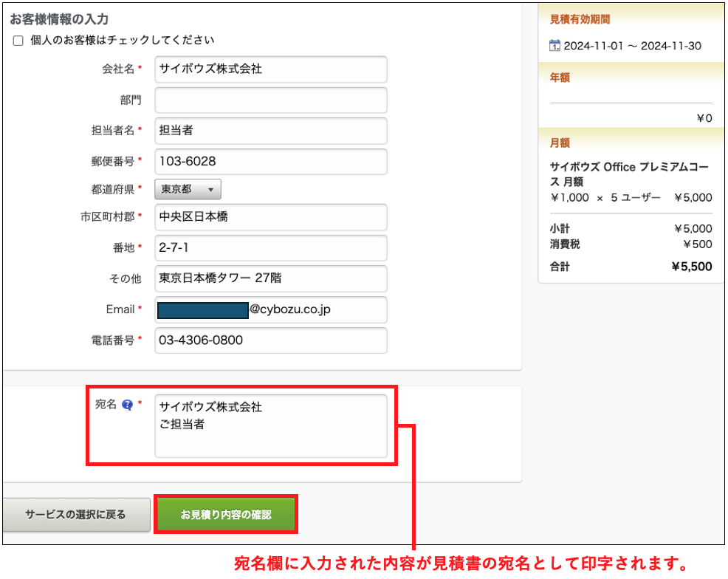Click the 合計 ¥5,500 total amount
Screen dimensions: 728x579
point(691,267)
